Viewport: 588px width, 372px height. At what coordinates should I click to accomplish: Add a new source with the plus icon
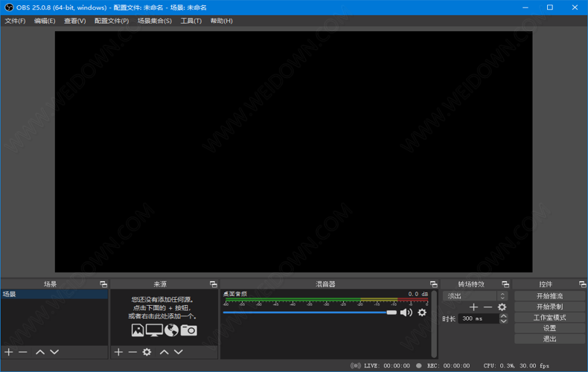118,352
